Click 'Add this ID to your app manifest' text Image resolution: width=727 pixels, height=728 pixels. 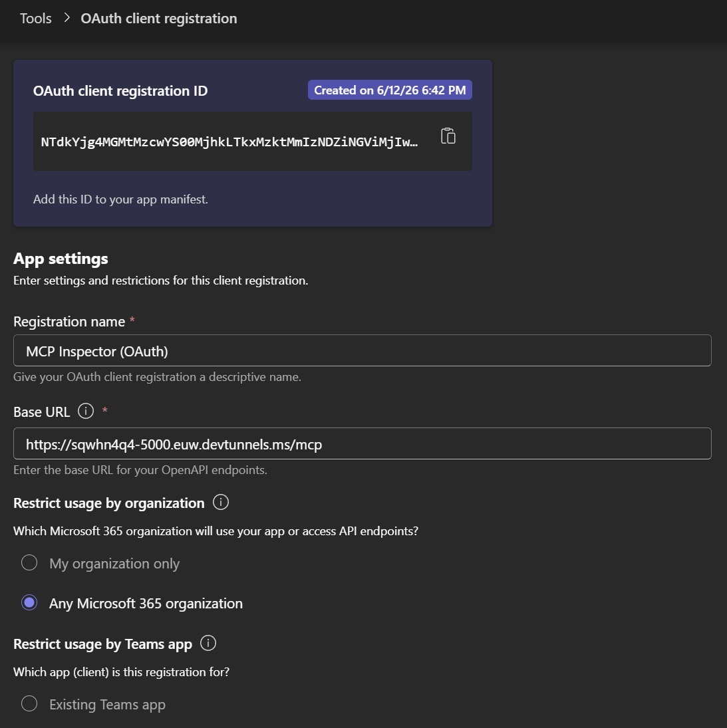(x=121, y=199)
